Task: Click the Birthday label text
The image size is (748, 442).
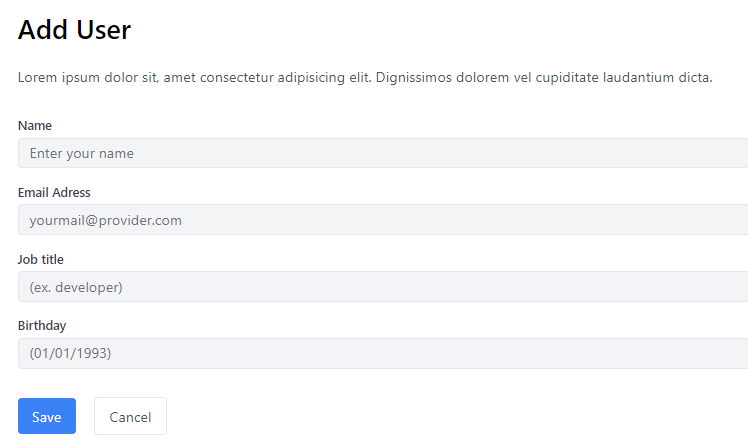Action: tap(42, 326)
